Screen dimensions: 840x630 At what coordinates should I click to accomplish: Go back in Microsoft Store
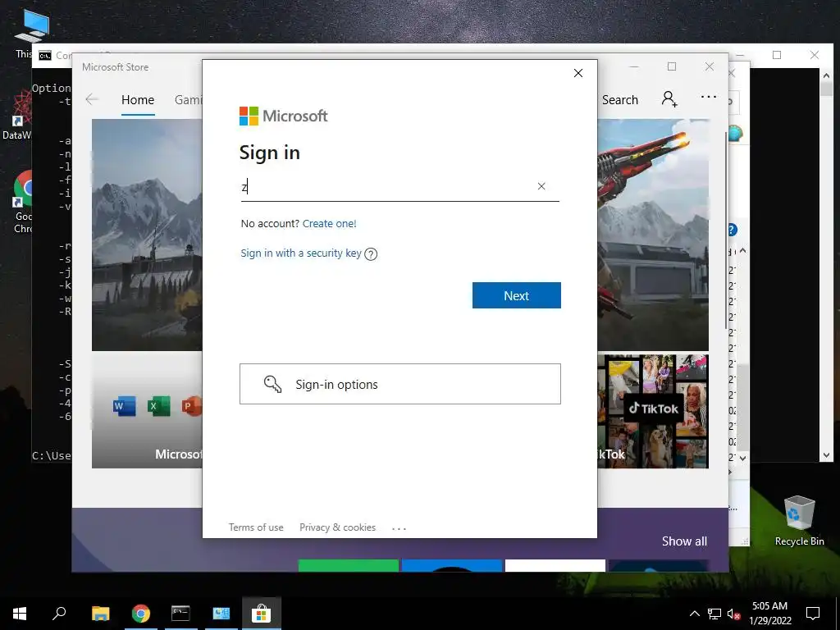(x=92, y=99)
